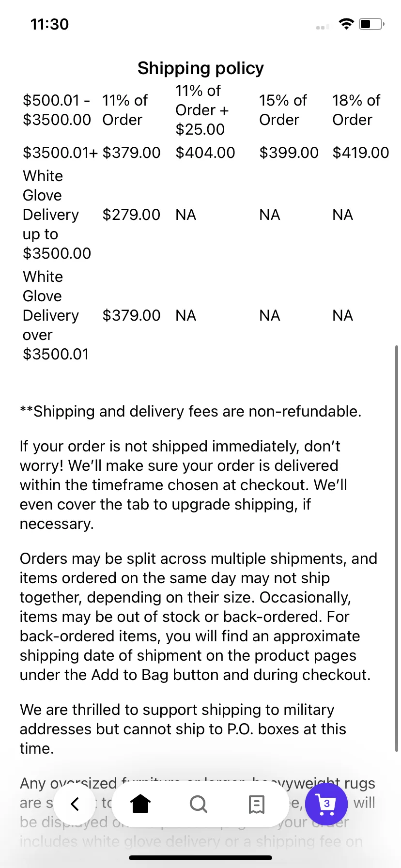Click the Shipping policy heading
Image resolution: width=401 pixels, height=868 pixels.
(200, 68)
